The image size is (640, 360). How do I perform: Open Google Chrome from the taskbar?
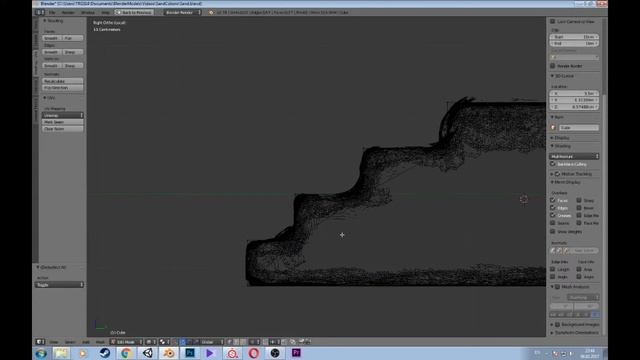126,353
